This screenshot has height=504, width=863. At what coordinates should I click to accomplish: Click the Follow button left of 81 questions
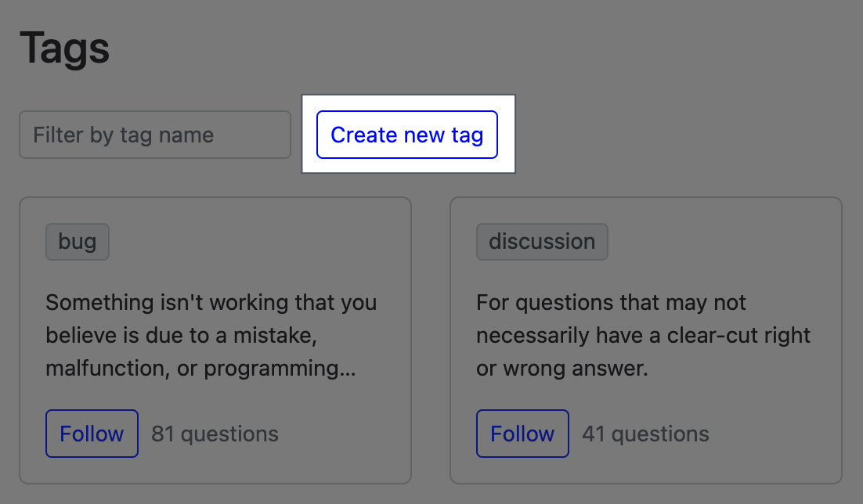point(92,434)
